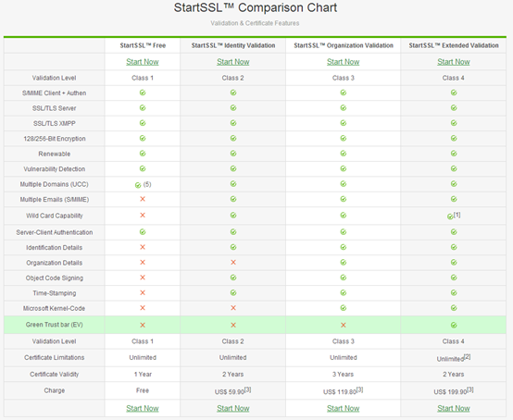Click the US$ 199.90 charge cell
The image size is (513, 420).
point(454,390)
